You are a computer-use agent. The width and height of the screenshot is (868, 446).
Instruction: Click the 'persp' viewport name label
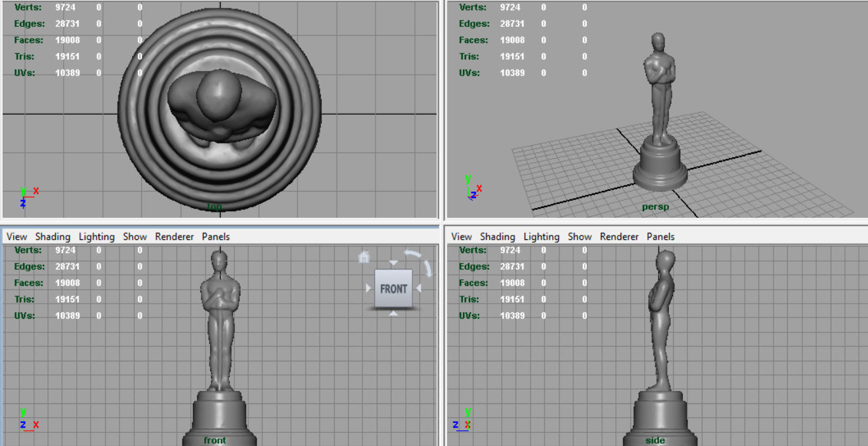click(x=655, y=207)
